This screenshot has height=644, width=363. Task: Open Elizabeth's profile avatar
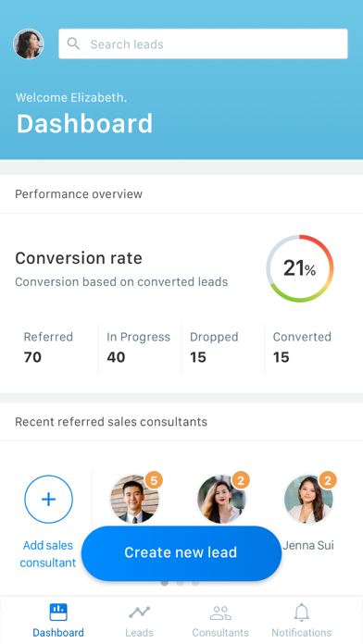(29, 43)
